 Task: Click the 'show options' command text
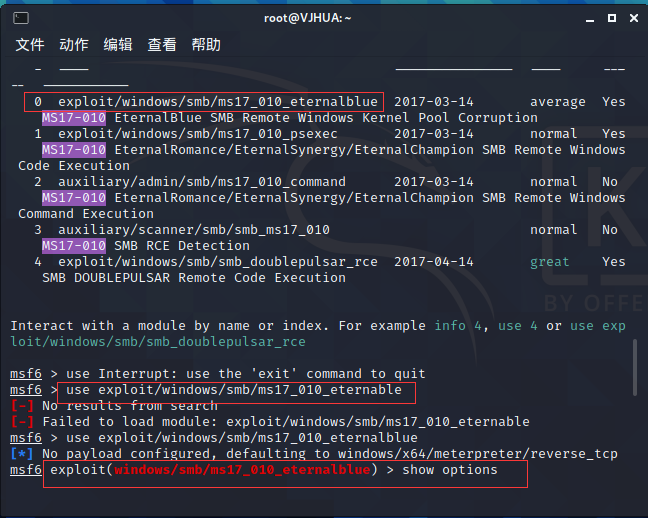450,470
